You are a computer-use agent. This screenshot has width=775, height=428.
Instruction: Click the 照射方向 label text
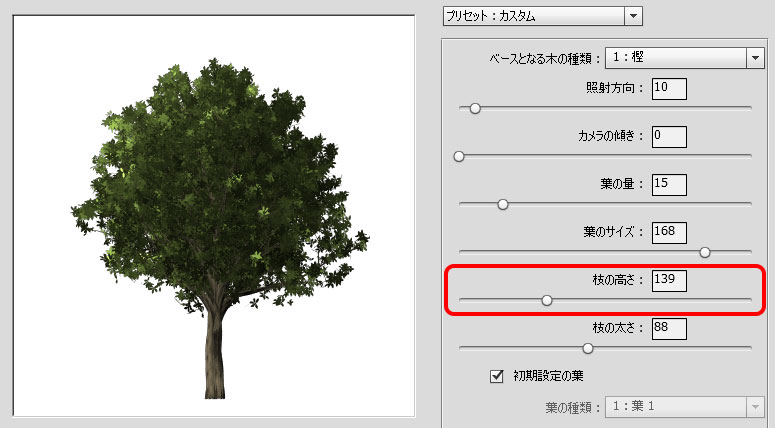click(614, 88)
